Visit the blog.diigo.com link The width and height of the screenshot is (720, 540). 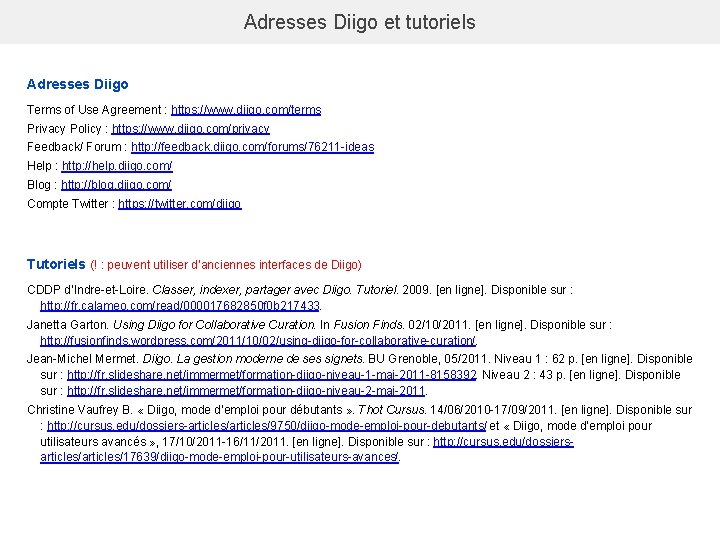pyautogui.click(x=116, y=185)
